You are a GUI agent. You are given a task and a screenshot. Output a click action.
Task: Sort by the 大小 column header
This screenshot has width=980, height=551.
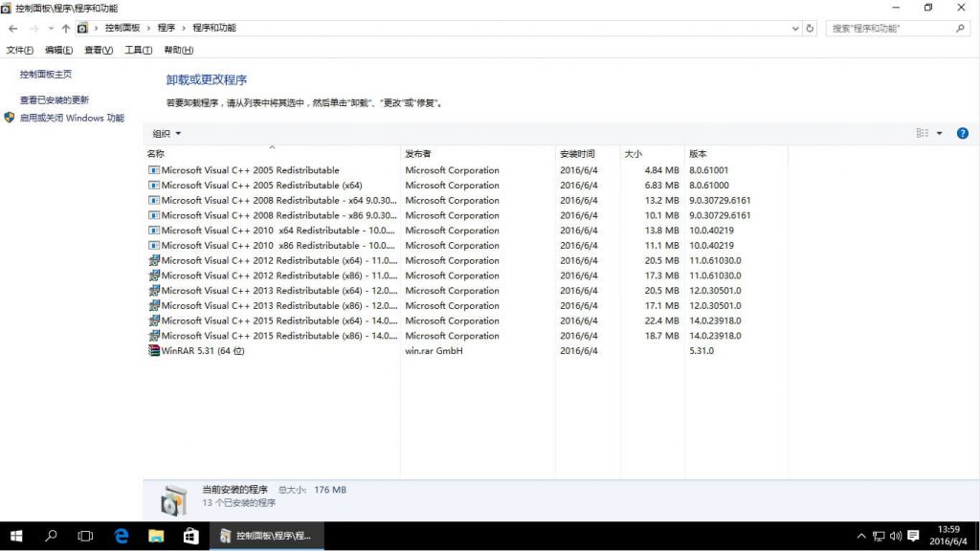pos(652,154)
